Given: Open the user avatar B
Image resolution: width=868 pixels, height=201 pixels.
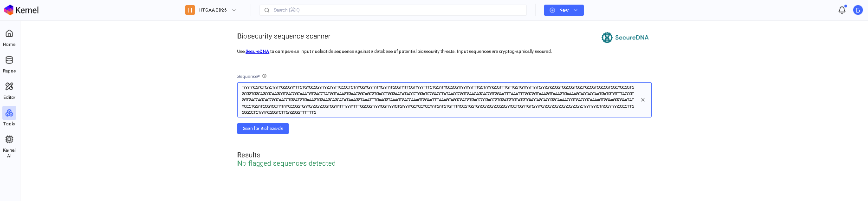Looking at the screenshot, I should [x=858, y=10].
